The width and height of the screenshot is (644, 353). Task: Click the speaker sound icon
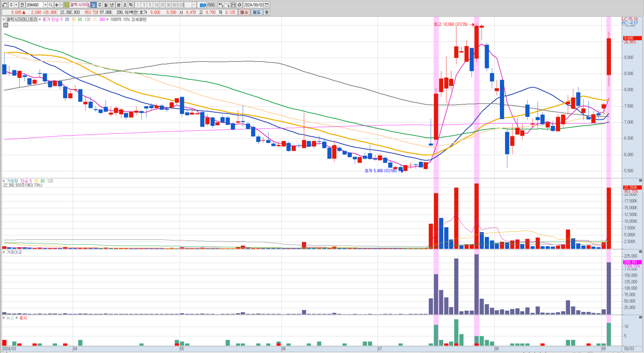[x=57, y=5]
